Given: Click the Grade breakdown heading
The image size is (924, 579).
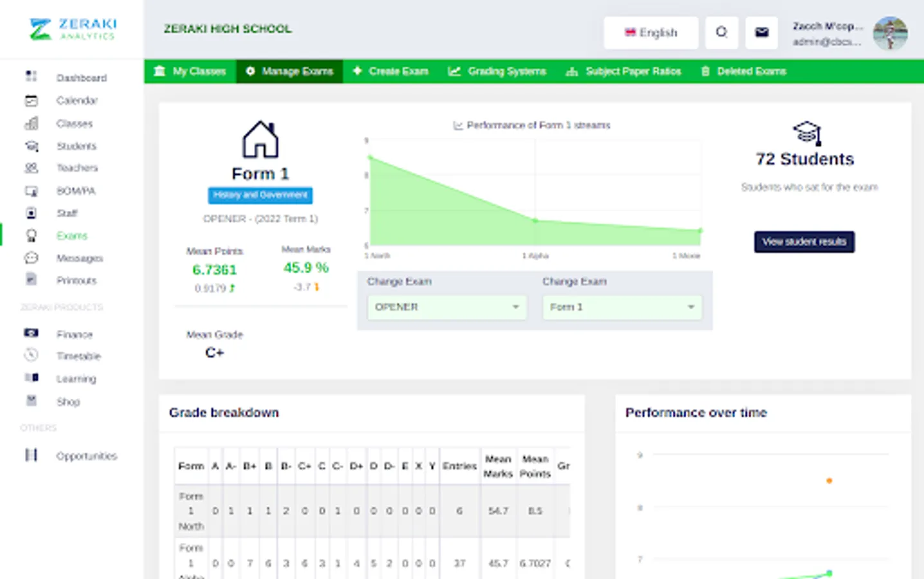Looking at the screenshot, I should (224, 412).
